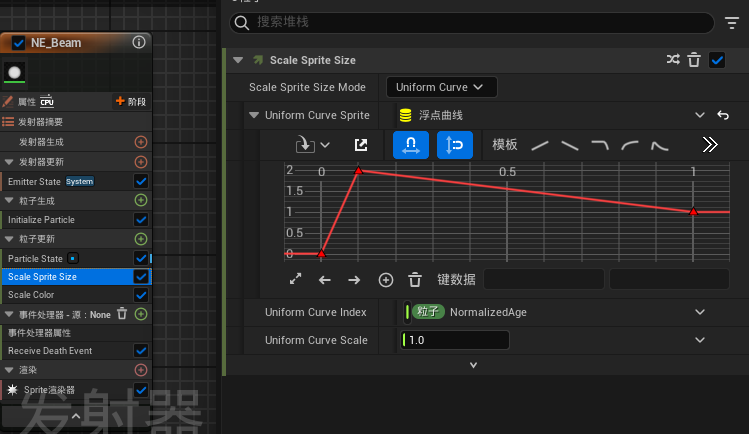Delete the Scale Sprite Size module
749x434 pixels.
(x=694, y=60)
